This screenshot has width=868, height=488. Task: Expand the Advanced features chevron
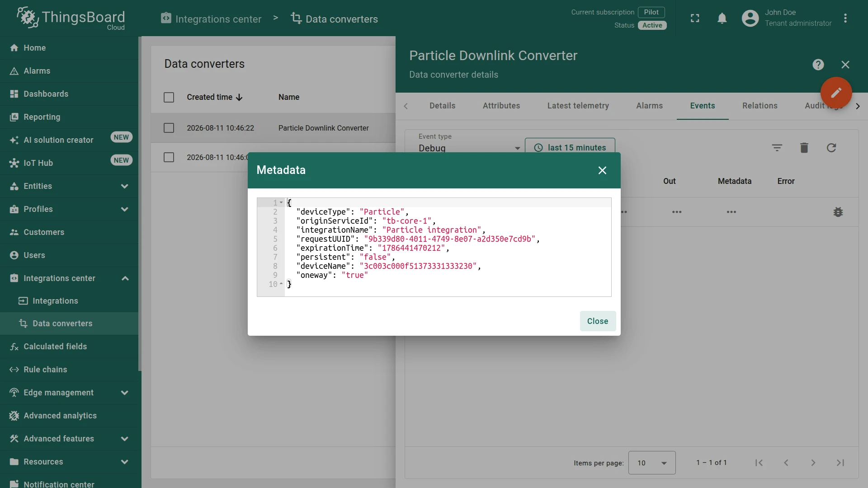[x=125, y=439]
